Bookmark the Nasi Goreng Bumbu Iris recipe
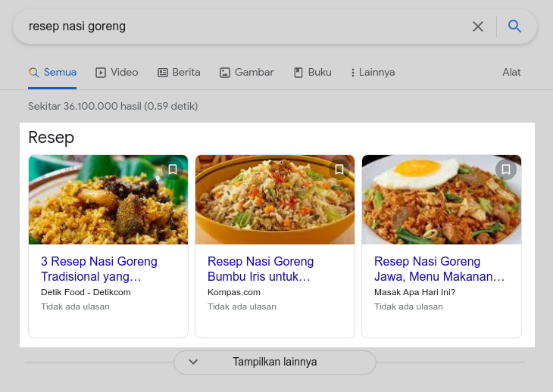This screenshot has width=553, height=392. coord(339,170)
